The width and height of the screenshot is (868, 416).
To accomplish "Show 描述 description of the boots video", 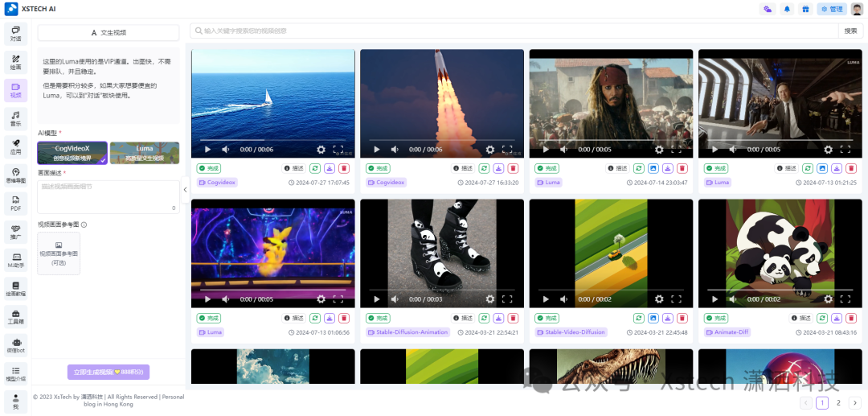I will (x=463, y=318).
